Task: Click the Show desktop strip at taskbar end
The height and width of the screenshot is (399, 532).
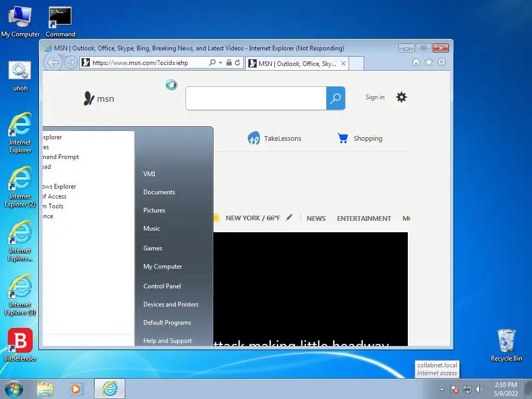Action: [529, 389]
